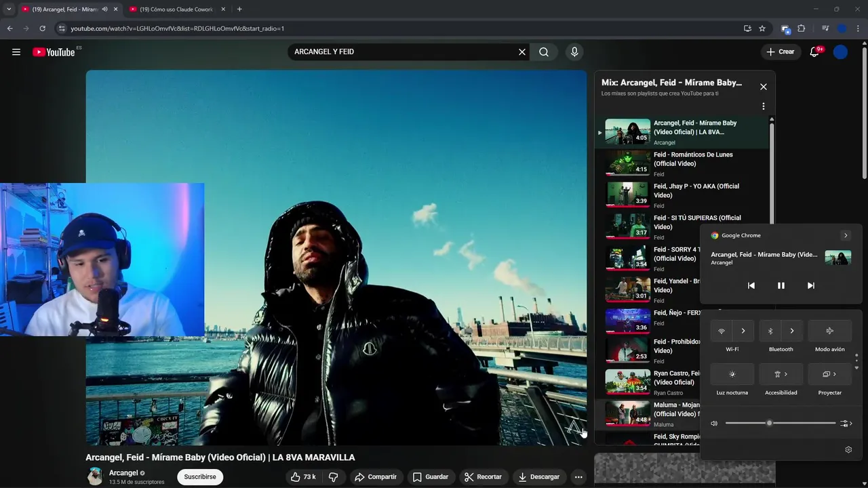View site information icon in address bar
The image size is (868, 488).
[62, 28]
